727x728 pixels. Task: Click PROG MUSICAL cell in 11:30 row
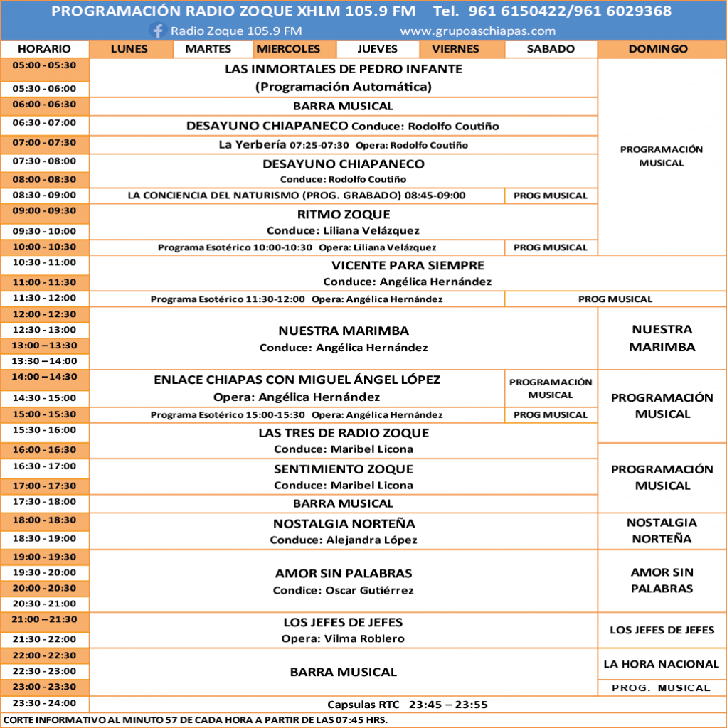click(615, 299)
